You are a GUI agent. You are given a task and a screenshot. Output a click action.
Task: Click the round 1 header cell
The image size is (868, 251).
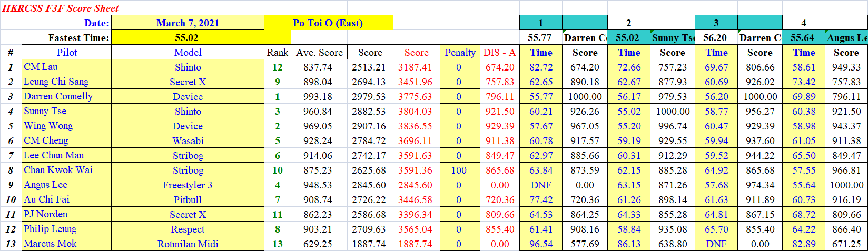click(x=540, y=23)
